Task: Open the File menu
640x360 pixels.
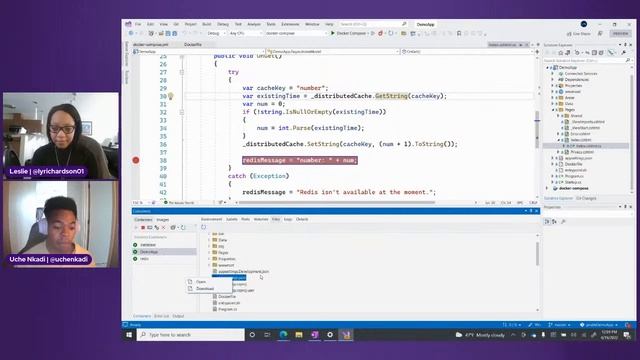Action: point(138,24)
